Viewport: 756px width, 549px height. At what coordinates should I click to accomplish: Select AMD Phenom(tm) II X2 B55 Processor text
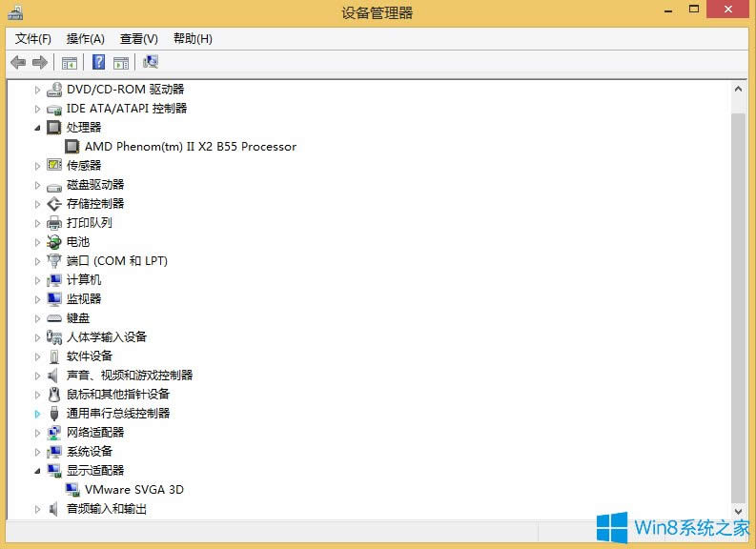tap(191, 147)
